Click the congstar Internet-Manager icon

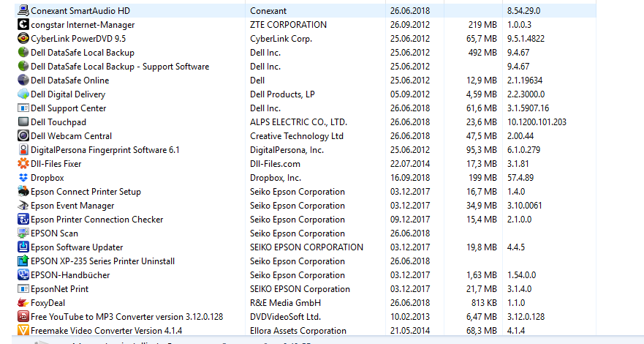point(23,25)
